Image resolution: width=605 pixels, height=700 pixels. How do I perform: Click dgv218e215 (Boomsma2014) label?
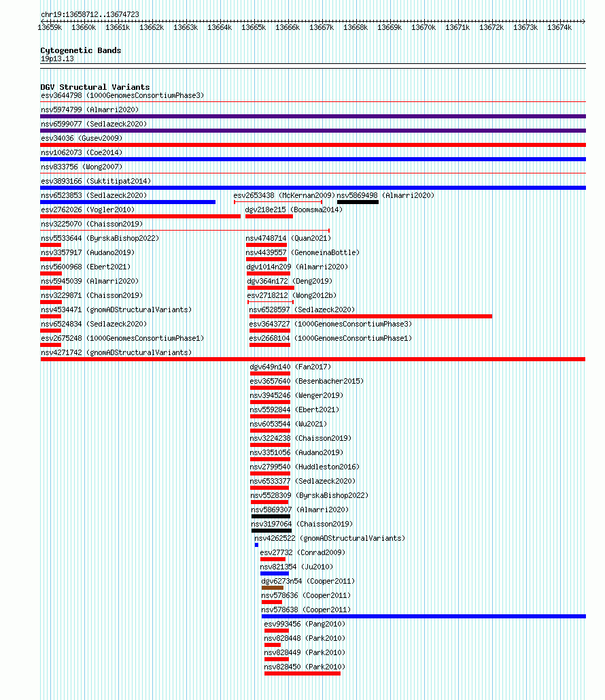294,210
